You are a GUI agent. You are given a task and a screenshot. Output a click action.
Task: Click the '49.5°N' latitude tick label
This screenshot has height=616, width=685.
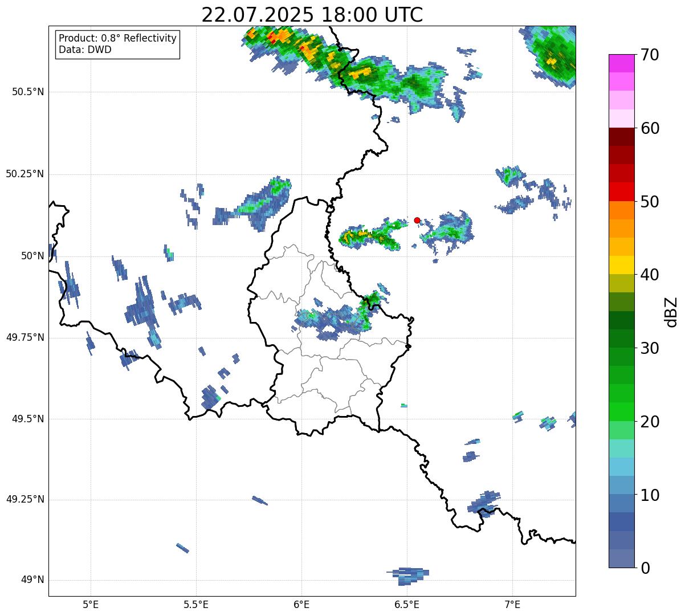pos(27,419)
